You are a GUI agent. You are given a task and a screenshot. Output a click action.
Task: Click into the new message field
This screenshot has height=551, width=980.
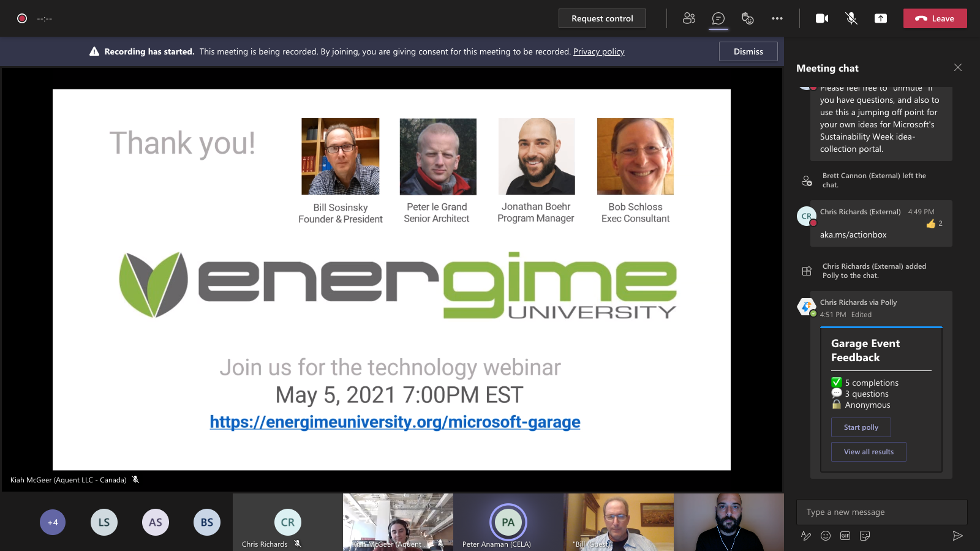(x=881, y=512)
